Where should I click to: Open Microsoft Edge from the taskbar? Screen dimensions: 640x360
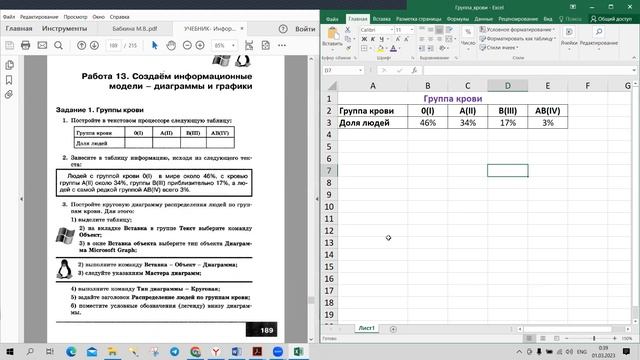[x=71, y=351]
